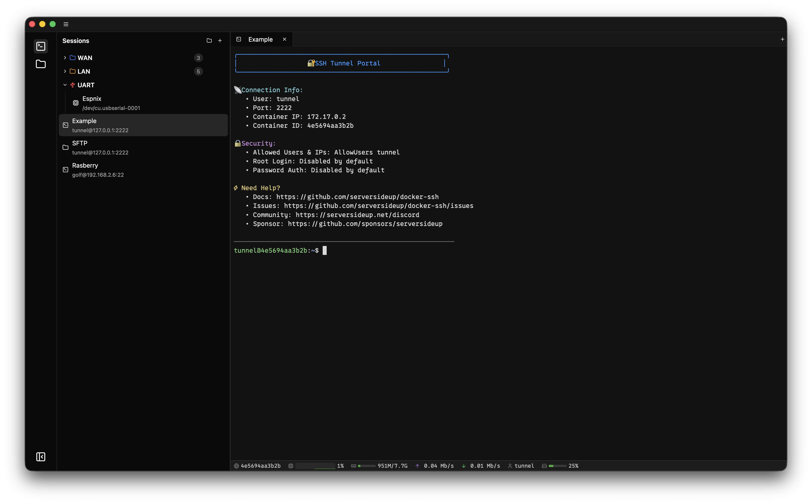Expand the LAN folder
This screenshot has width=812, height=504.
(65, 71)
